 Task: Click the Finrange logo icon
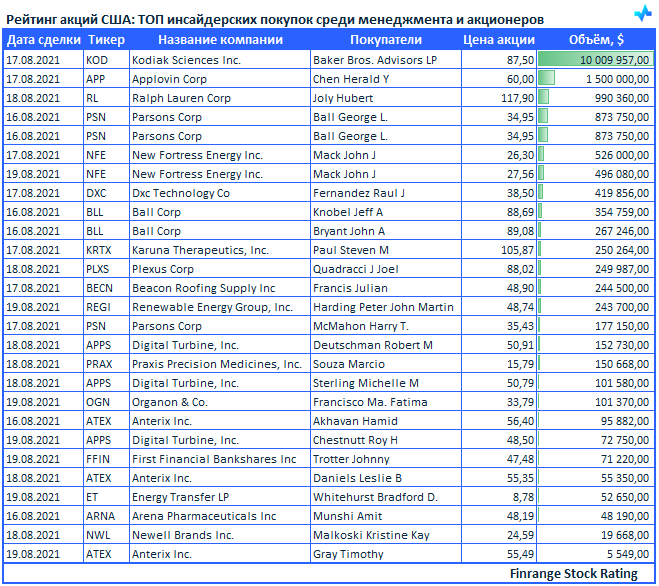point(643,13)
